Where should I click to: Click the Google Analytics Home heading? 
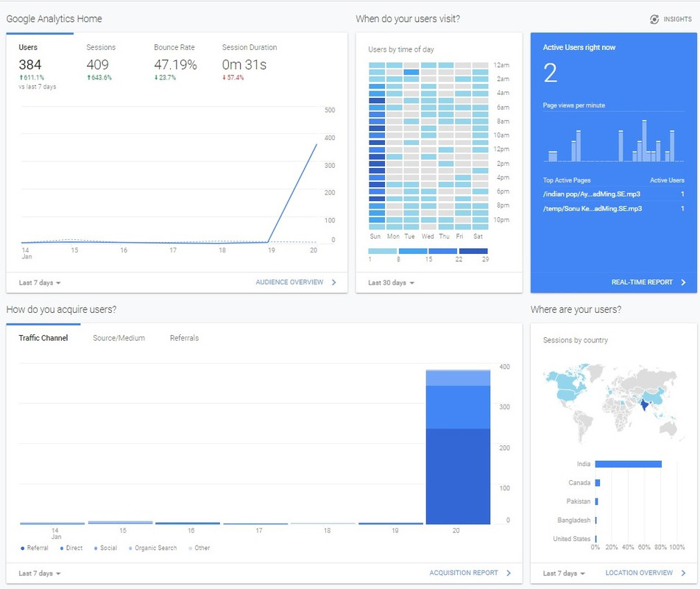(54, 18)
